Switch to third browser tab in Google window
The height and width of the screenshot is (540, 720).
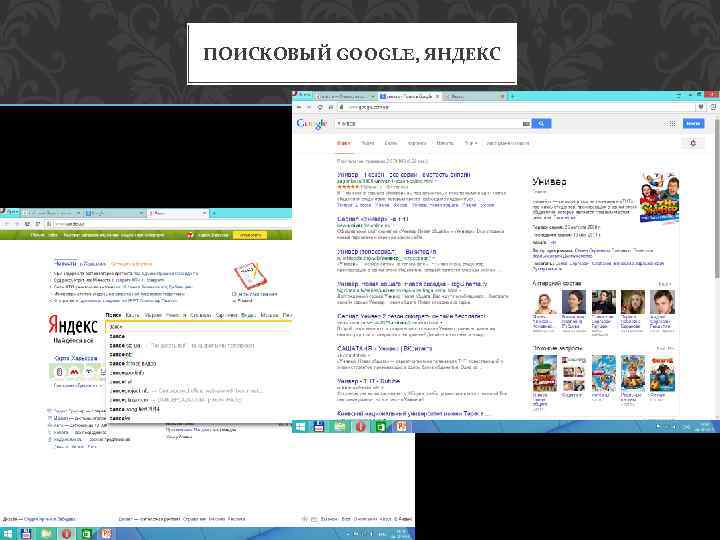pyautogui.click(x=474, y=96)
